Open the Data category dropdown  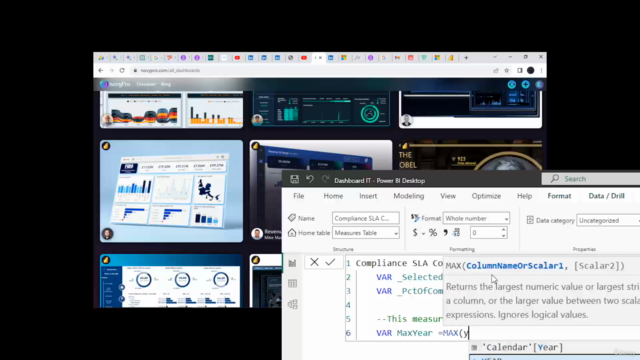pos(608,220)
